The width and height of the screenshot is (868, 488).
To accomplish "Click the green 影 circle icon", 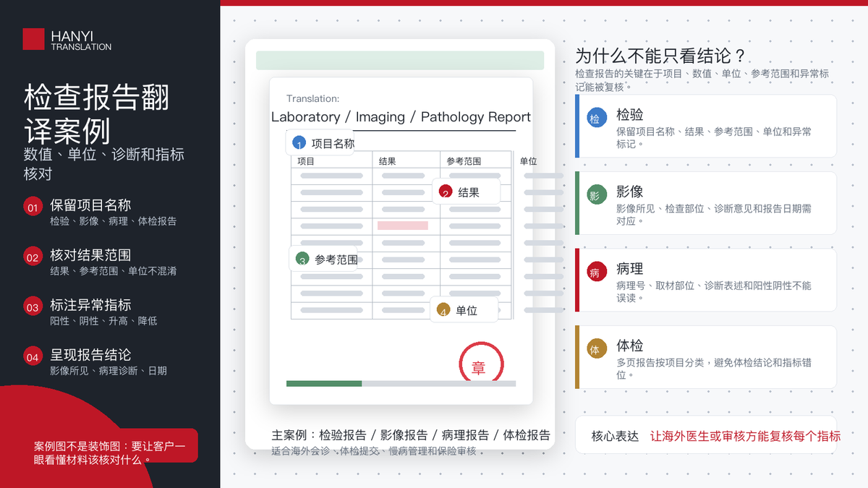I will (x=595, y=195).
